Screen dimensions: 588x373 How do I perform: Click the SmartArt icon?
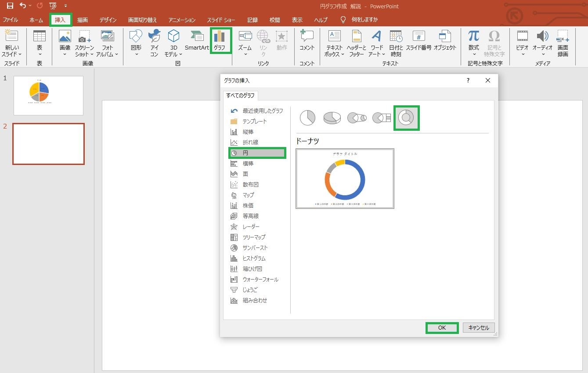[x=197, y=36]
